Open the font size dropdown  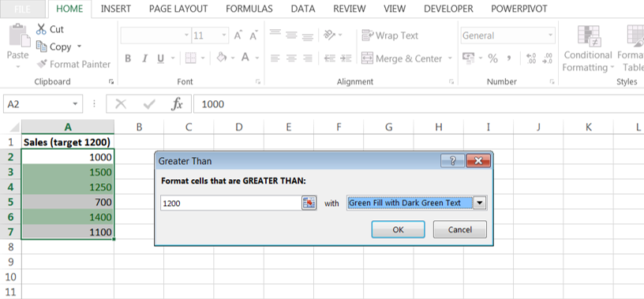[x=224, y=36]
